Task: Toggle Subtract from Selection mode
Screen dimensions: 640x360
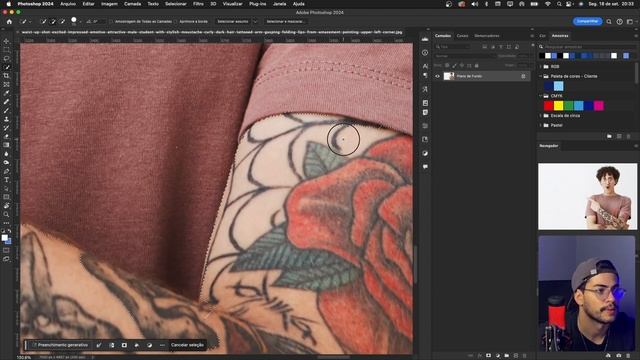Action: coord(62,22)
